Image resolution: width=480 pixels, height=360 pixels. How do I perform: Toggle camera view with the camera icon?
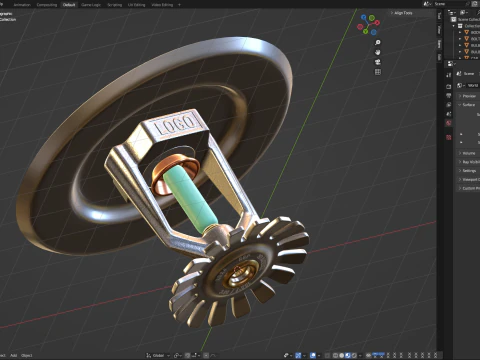[x=378, y=62]
